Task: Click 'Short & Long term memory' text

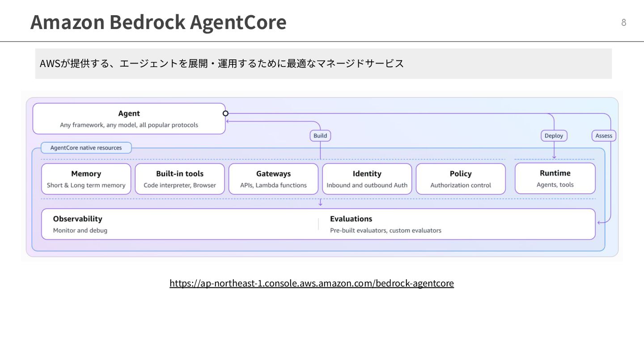Action: (x=86, y=185)
